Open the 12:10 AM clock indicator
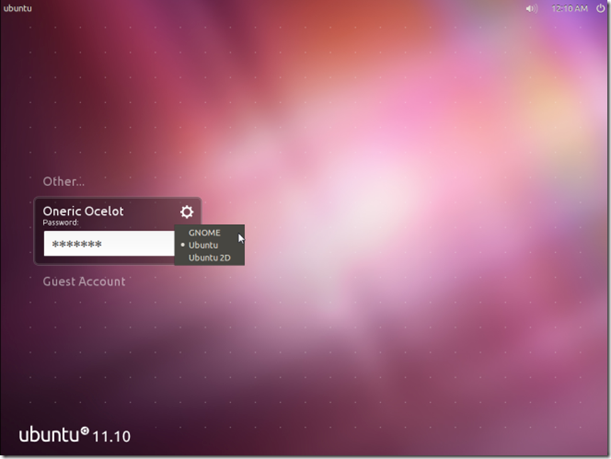Viewport: 611px width, 459px height. [569, 9]
